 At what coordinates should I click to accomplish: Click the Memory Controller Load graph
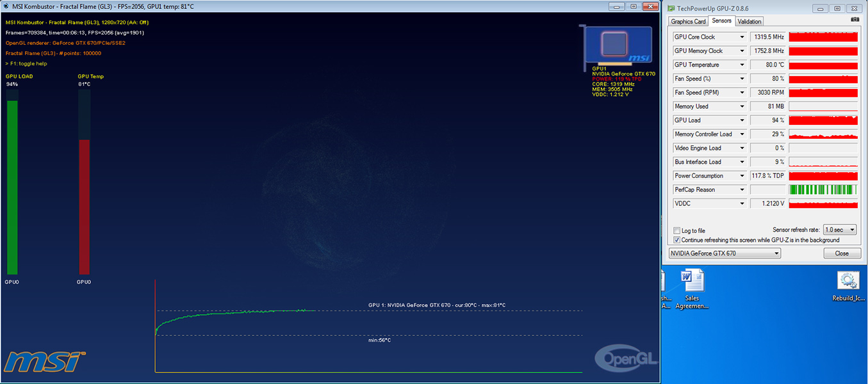[823, 134]
